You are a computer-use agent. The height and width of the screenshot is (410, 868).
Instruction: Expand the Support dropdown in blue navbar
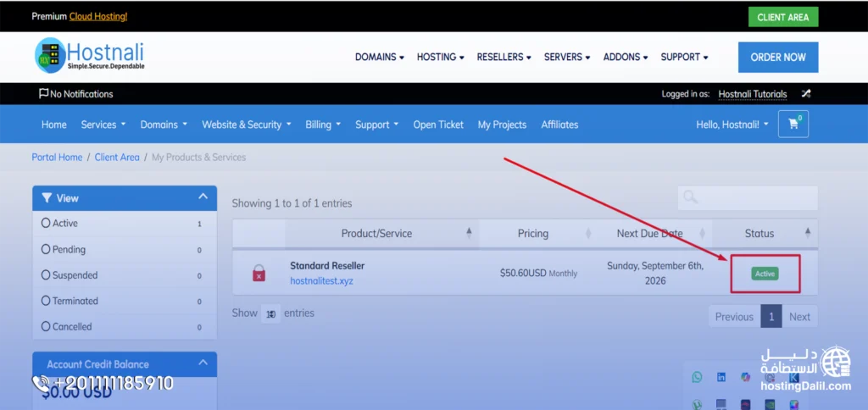tap(377, 125)
